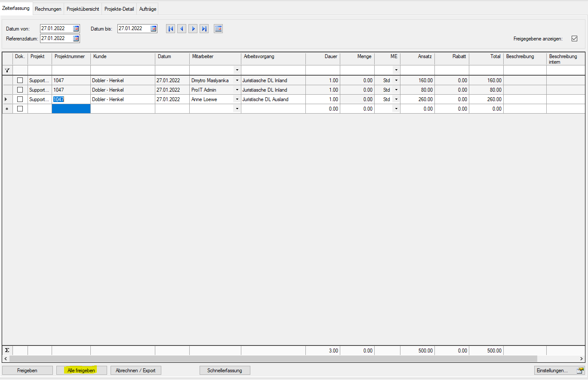Check Dok. box for Dmytro Maslyanka row
The image size is (588, 380).
[20, 80]
